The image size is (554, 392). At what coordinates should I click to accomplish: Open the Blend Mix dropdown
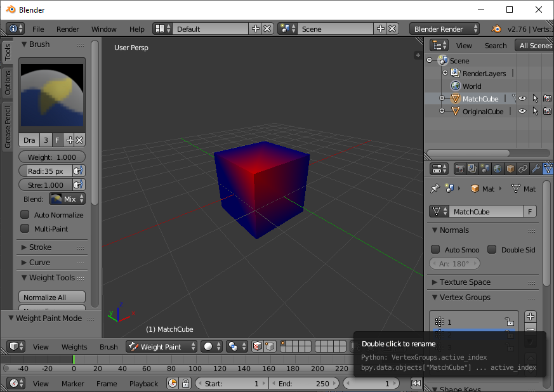click(67, 199)
